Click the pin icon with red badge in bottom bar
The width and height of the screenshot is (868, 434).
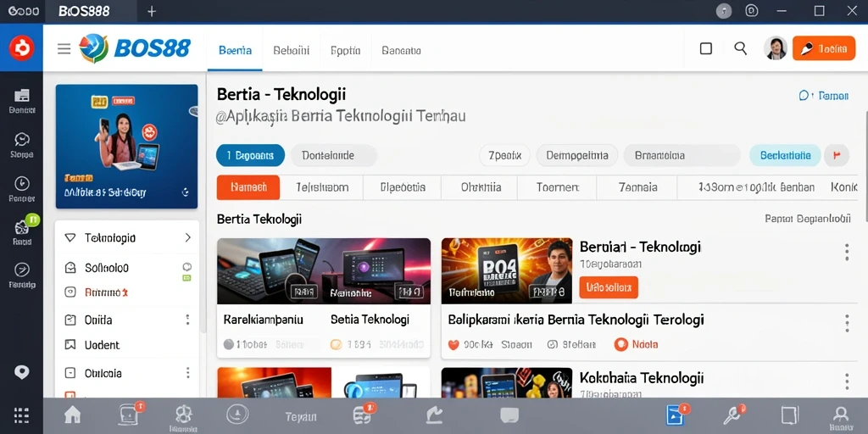tap(734, 415)
